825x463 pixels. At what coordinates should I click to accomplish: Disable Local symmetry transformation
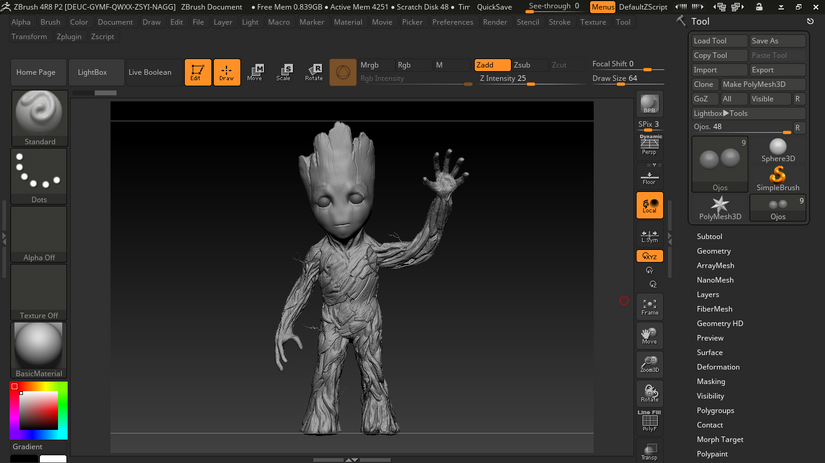tap(649, 205)
